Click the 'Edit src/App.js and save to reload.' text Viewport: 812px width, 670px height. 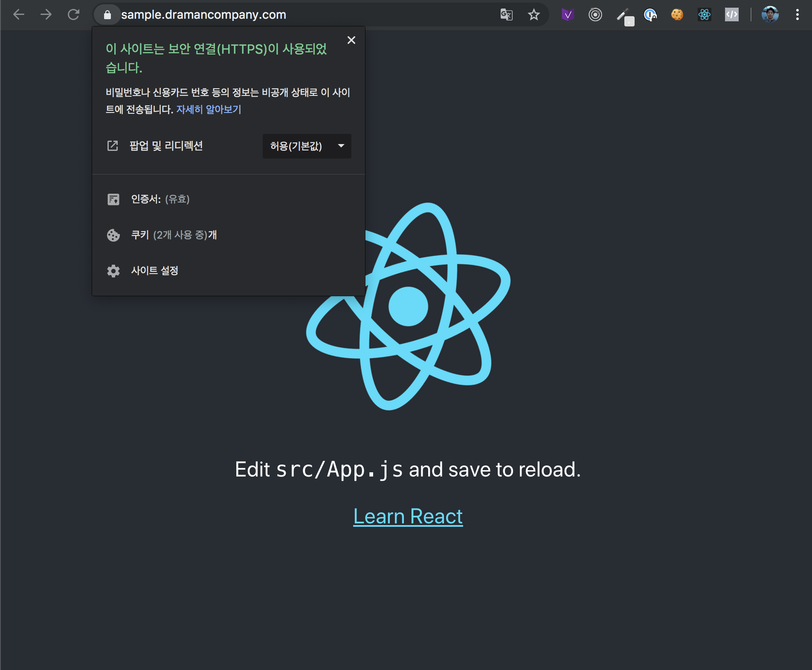[x=408, y=470]
